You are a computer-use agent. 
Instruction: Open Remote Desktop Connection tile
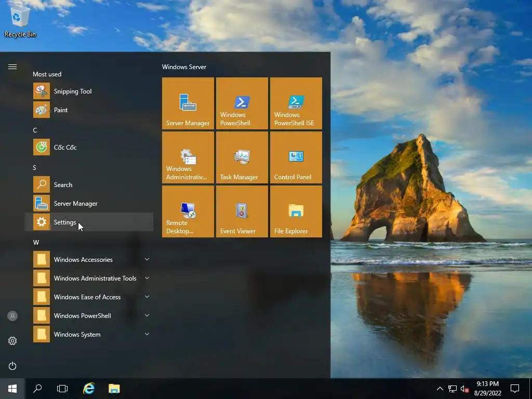[x=188, y=211]
